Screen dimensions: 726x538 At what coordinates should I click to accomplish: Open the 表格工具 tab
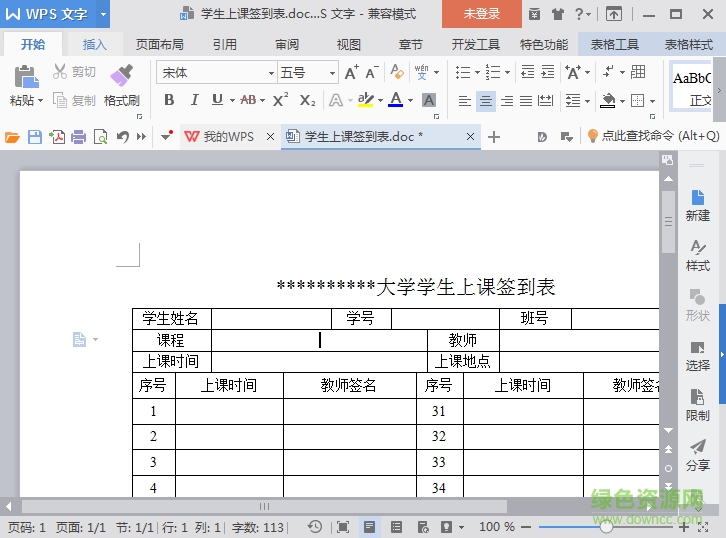614,44
